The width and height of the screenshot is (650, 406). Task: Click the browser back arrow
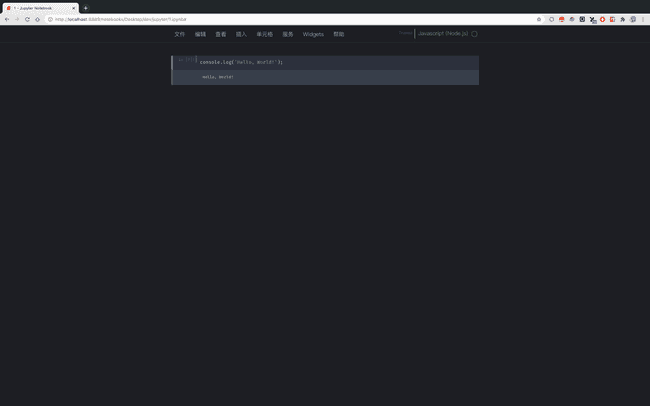7,19
